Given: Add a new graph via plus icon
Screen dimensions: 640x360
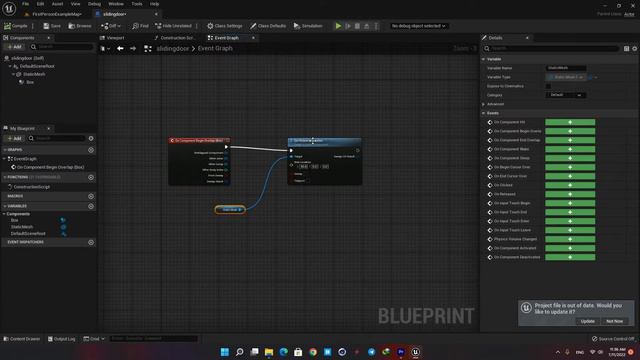Looking at the screenshot, I should [x=91, y=150].
